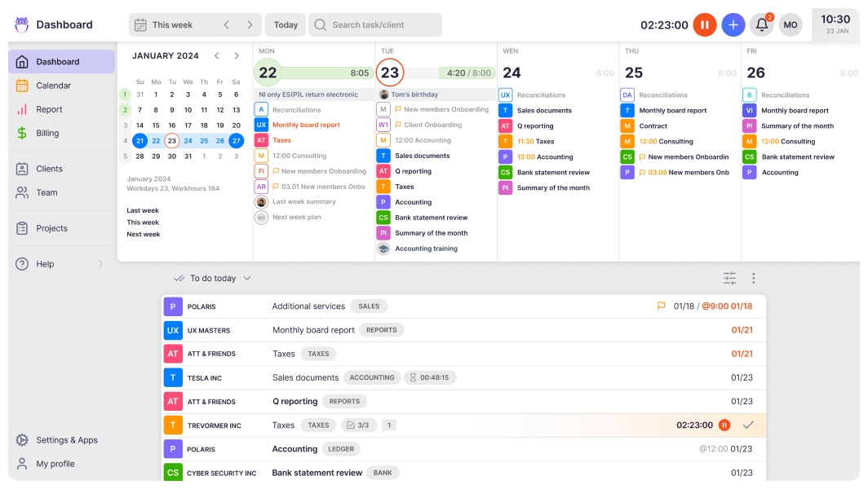Open Next week plan on Monday
This screenshot has height=489, width=868.
297,217
